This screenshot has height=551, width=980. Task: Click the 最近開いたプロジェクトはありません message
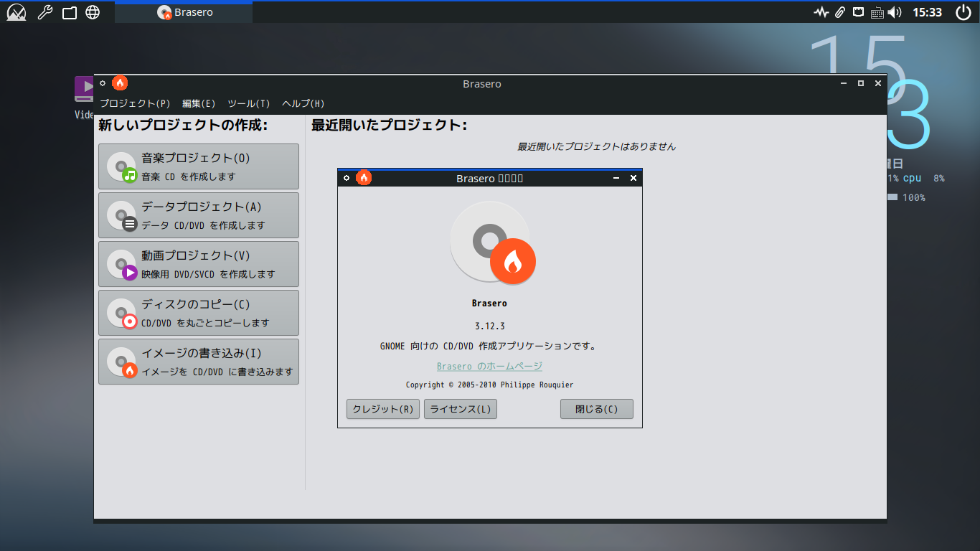[596, 146]
